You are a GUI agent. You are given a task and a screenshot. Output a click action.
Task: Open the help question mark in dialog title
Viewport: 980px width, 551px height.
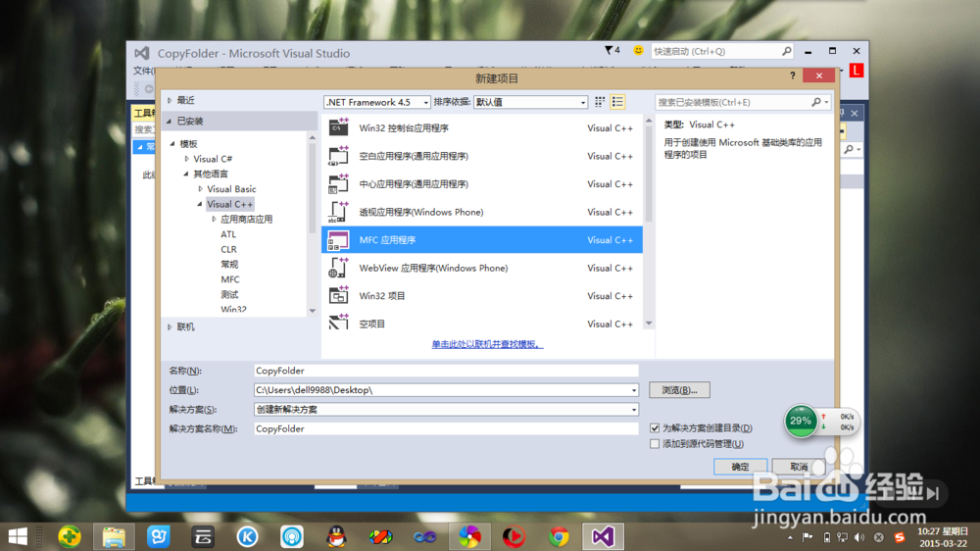click(793, 75)
